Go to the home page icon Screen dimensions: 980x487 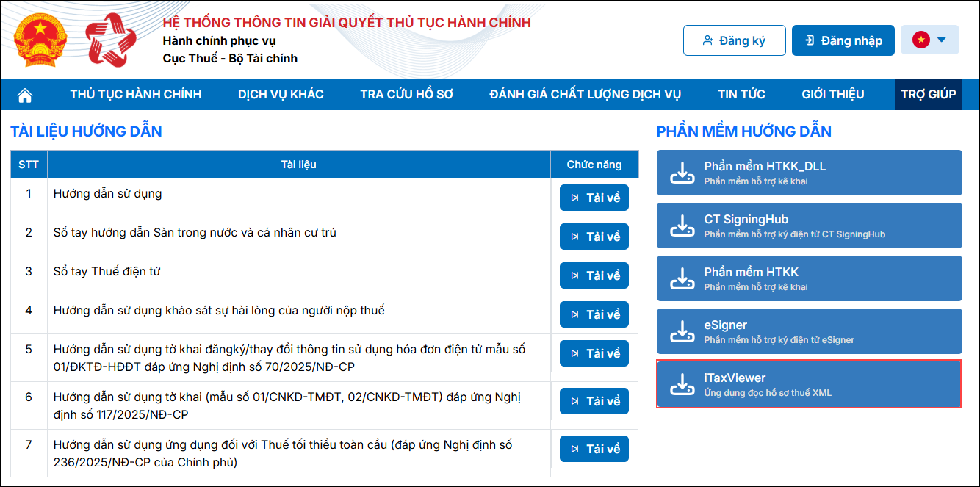(x=25, y=95)
